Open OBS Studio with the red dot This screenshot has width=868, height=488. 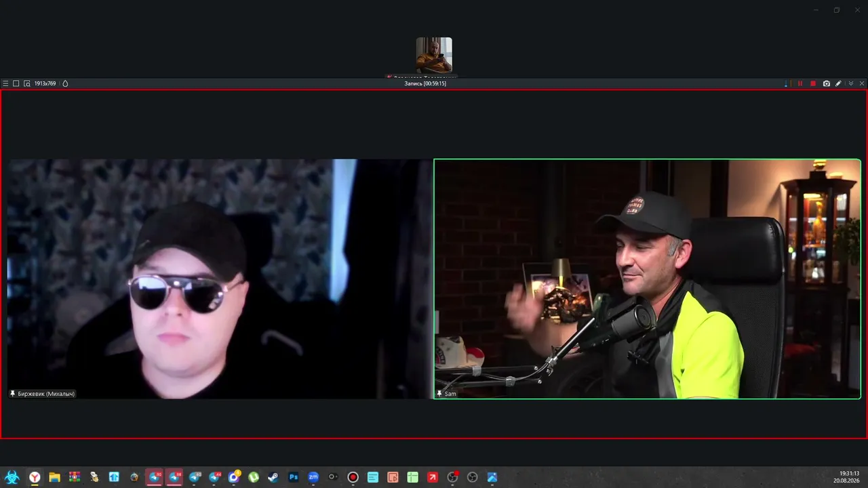coord(452,477)
